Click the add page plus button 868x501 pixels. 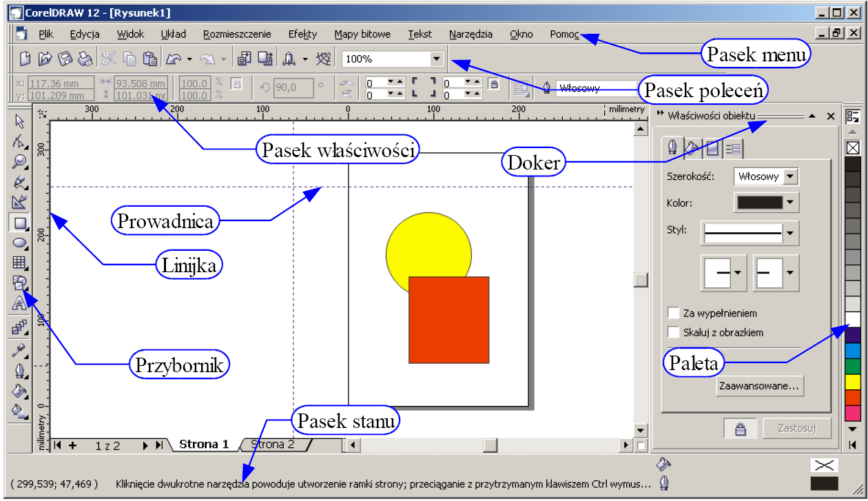point(72,445)
